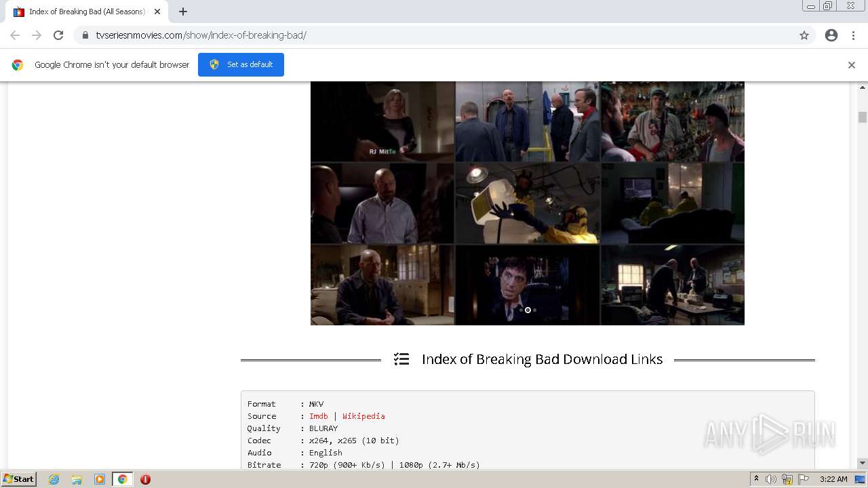Screen dimensions: 868x488
Task: Go back to the previous page
Action: [x=15, y=35]
